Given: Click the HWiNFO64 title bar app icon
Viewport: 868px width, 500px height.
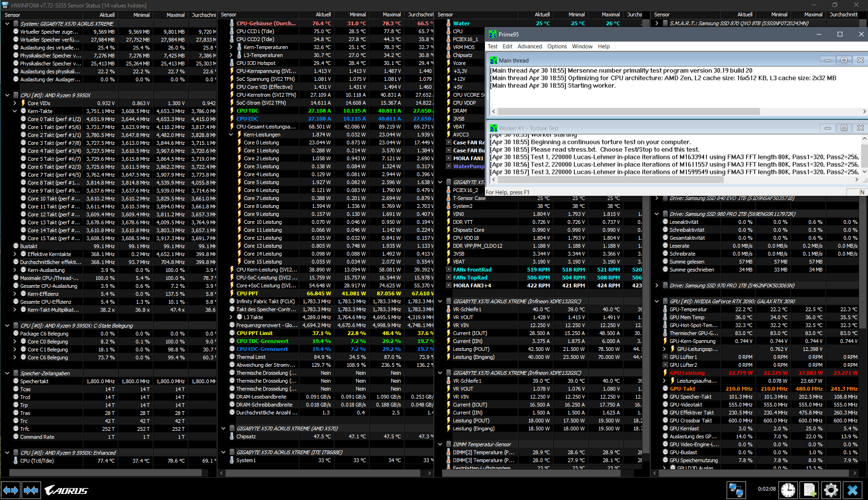Looking at the screenshot, I should click(5, 5).
